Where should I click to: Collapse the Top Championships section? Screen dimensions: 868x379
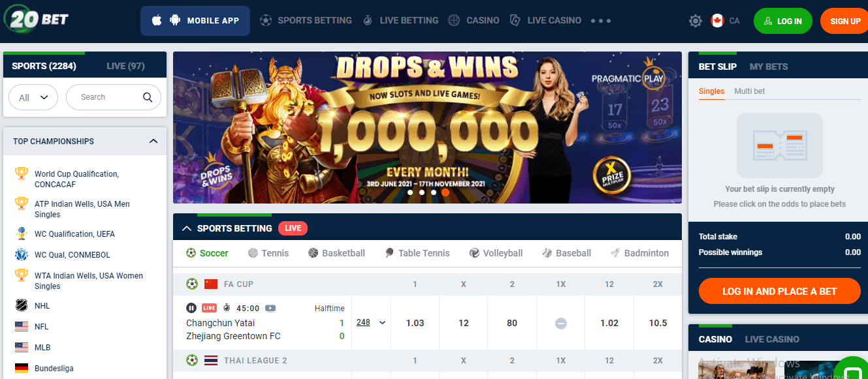[x=153, y=142]
